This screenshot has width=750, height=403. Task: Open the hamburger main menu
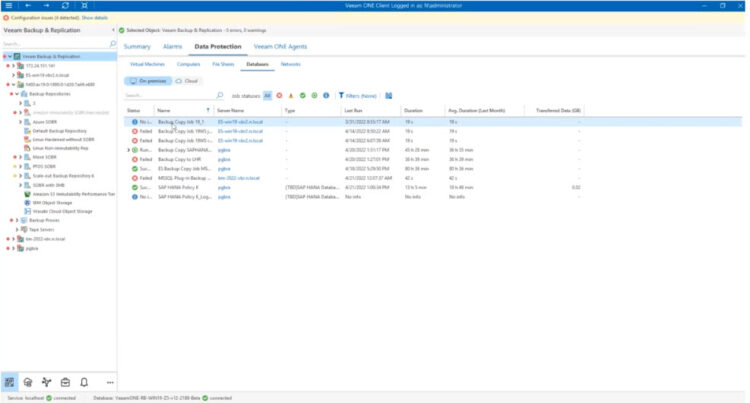coord(9,5)
